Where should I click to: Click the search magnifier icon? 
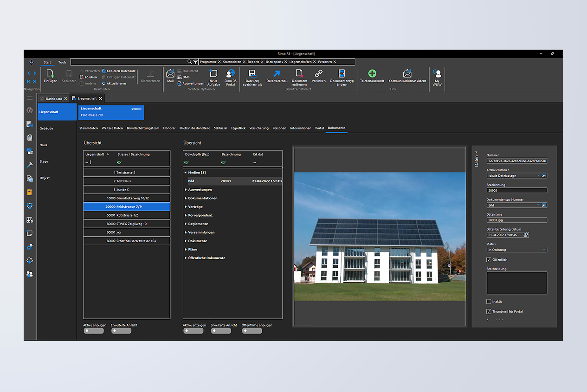coord(189,62)
